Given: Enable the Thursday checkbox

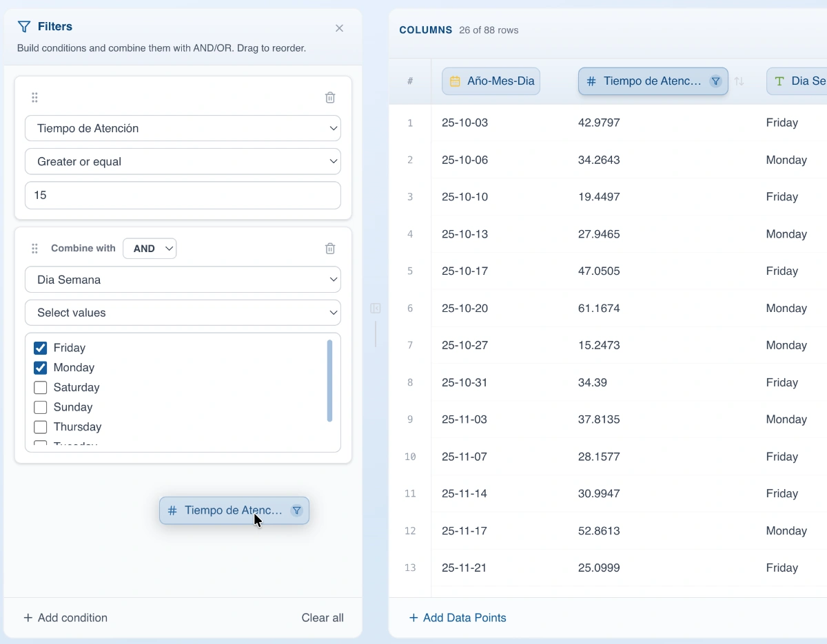Looking at the screenshot, I should tap(41, 427).
